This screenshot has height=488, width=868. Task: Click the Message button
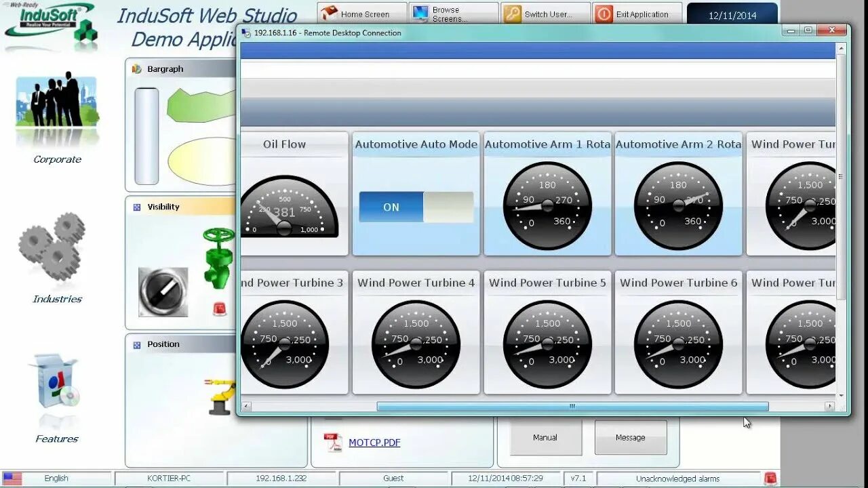click(631, 437)
